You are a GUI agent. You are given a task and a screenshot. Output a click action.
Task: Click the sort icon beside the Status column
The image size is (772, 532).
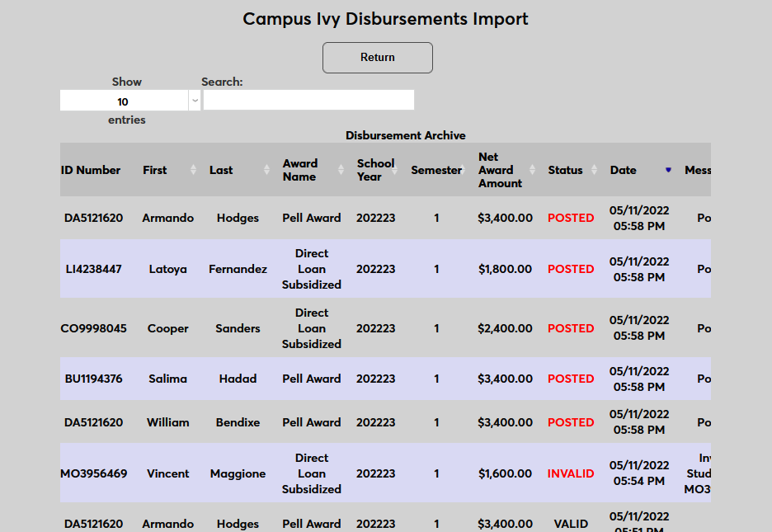click(x=593, y=170)
